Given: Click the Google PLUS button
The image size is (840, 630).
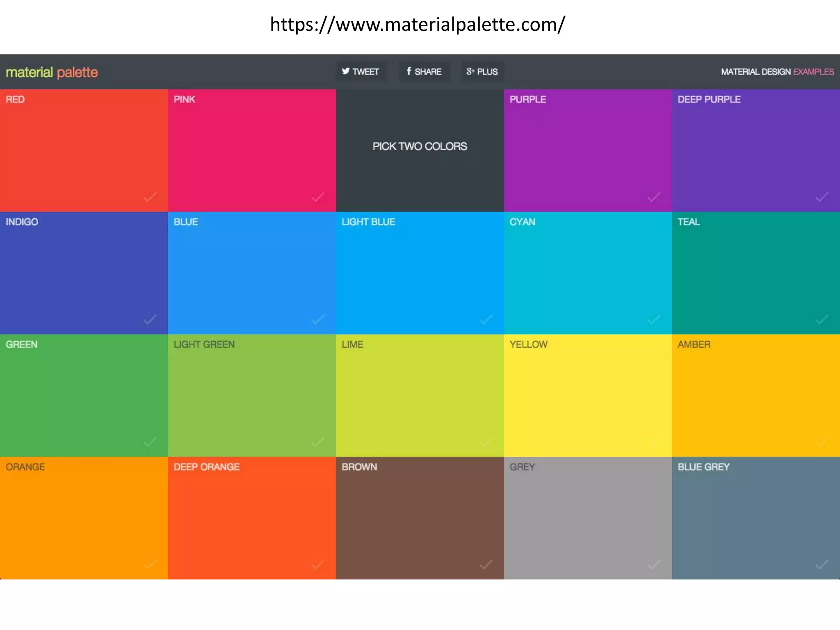Looking at the screenshot, I should [x=482, y=72].
